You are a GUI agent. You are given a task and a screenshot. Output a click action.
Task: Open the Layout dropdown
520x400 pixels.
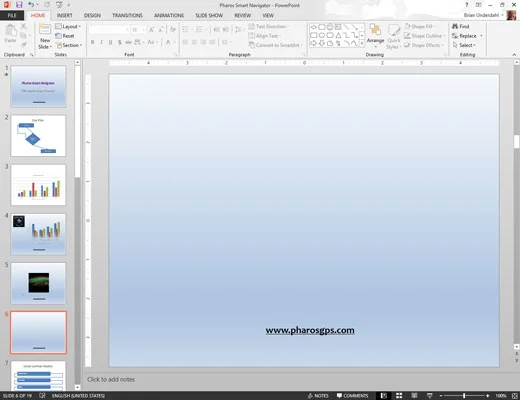[x=68, y=26]
